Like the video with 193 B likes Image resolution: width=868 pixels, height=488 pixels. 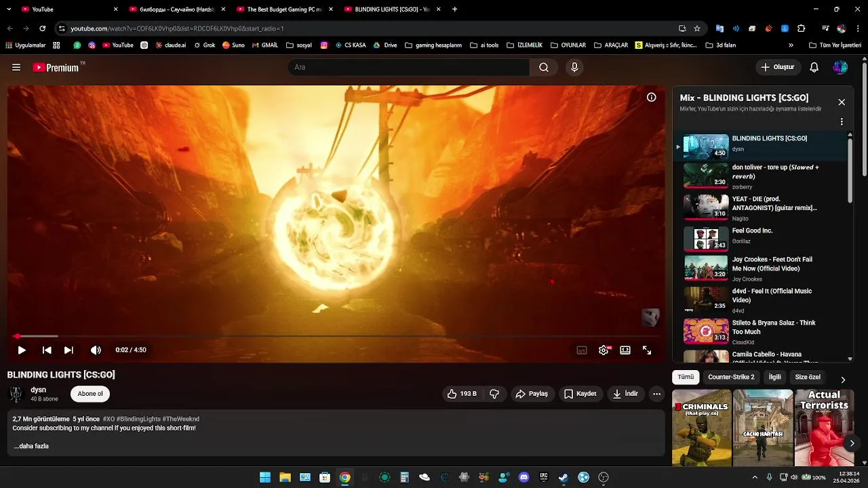(x=461, y=394)
